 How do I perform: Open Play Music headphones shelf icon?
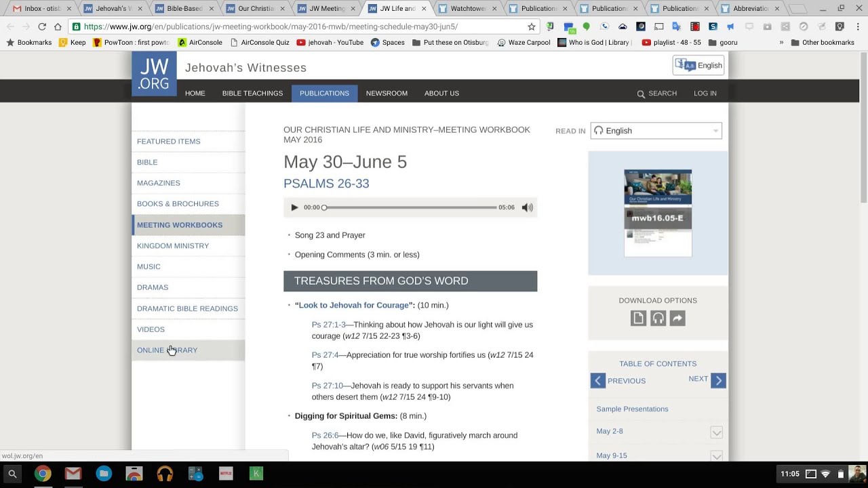(165, 474)
